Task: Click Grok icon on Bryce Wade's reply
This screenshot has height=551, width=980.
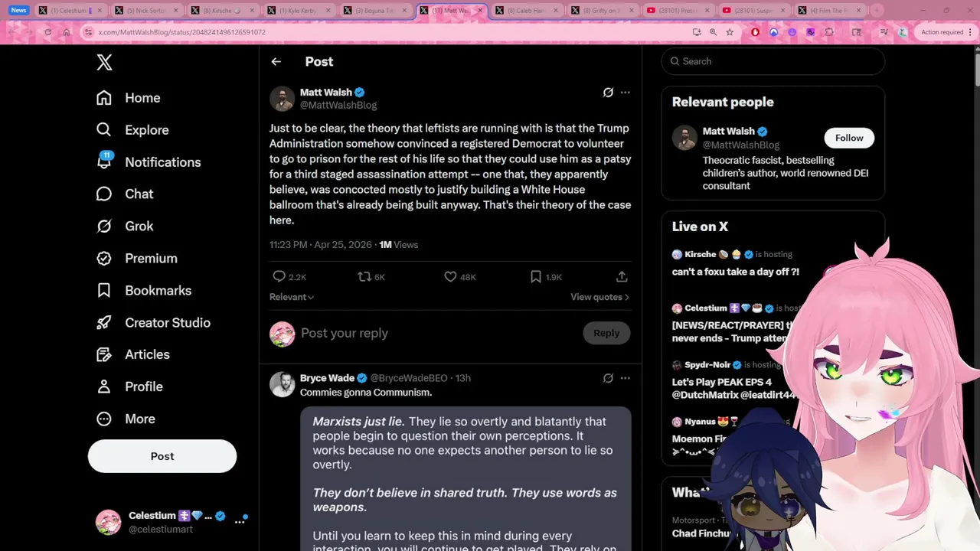Action: [608, 378]
